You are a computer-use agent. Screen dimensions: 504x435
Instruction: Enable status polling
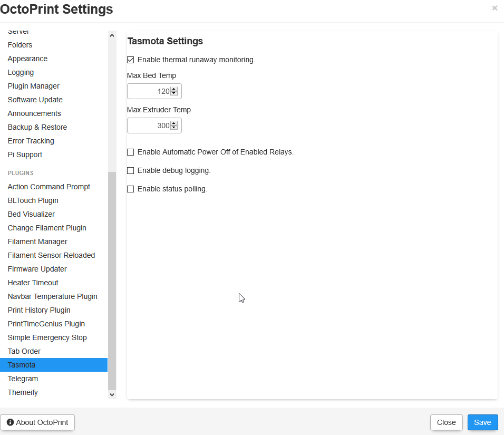tap(130, 189)
